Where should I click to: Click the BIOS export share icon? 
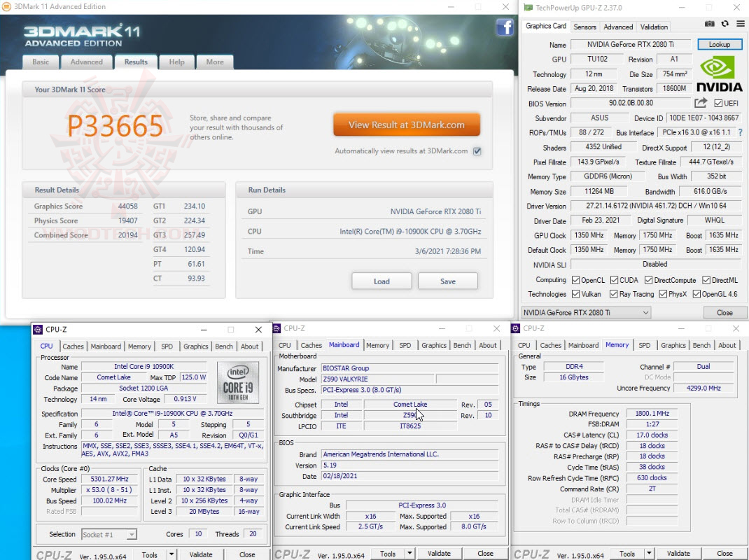700,103
